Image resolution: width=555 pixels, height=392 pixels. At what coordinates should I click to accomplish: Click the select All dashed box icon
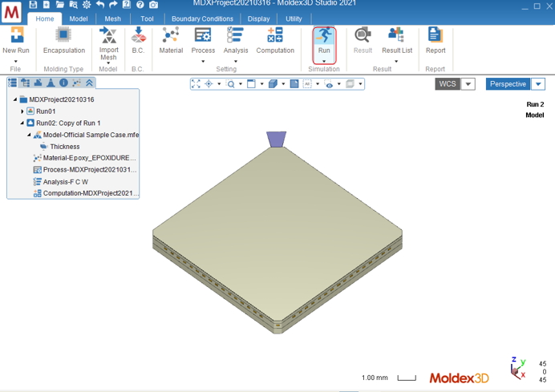point(307,84)
